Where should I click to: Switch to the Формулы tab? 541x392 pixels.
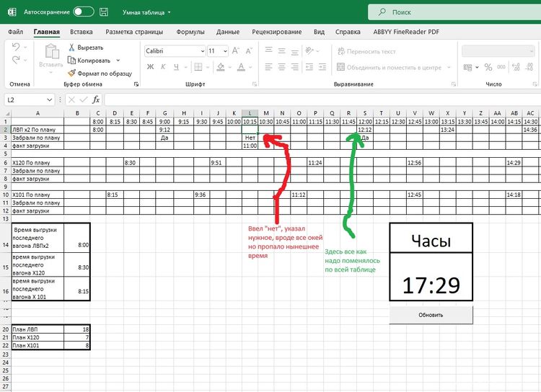[x=190, y=32]
